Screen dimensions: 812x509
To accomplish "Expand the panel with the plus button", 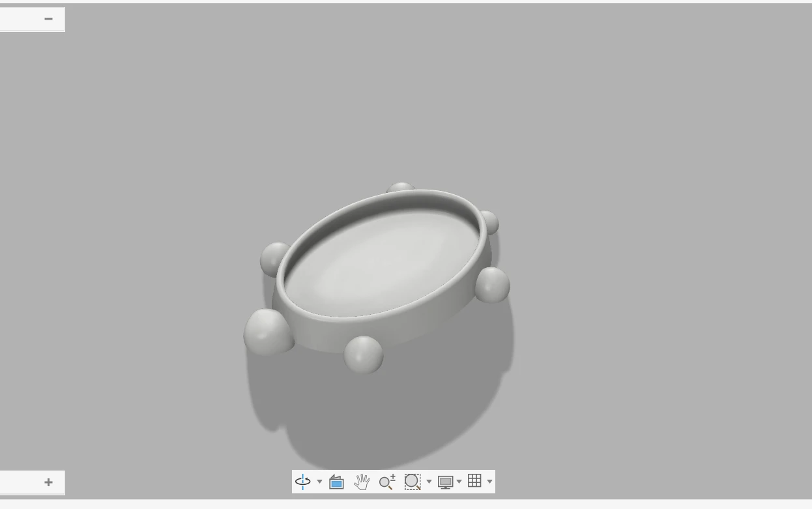I will point(48,482).
